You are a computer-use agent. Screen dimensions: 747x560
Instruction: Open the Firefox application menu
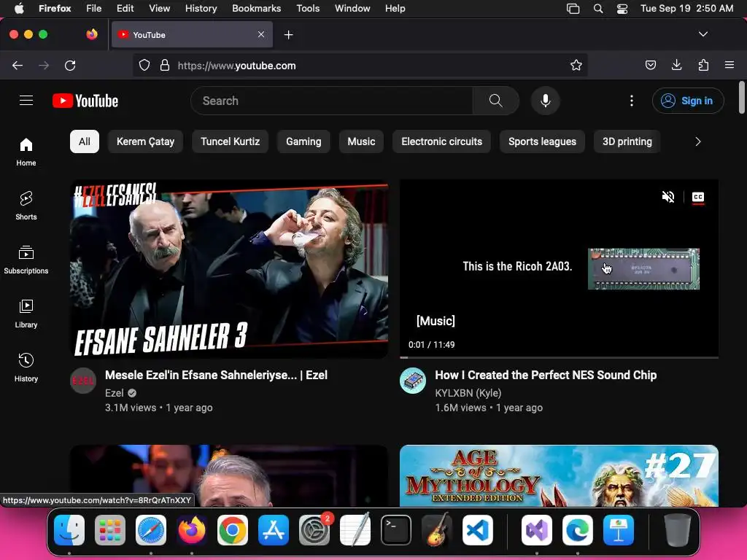[729, 65]
